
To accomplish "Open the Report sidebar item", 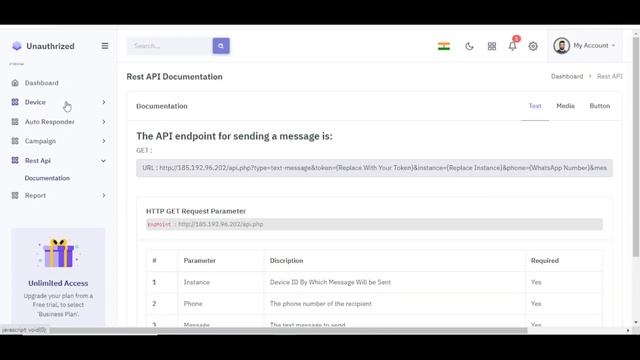I will point(36,196).
